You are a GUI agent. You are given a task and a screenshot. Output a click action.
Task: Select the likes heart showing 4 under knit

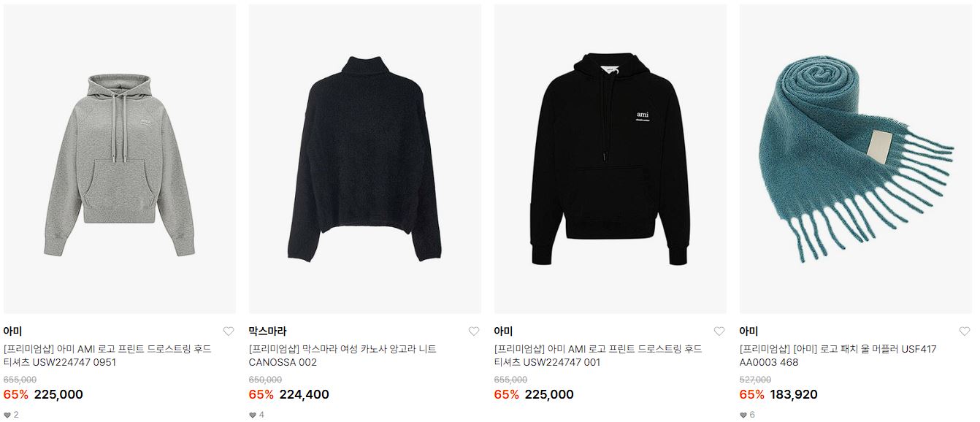click(x=253, y=415)
